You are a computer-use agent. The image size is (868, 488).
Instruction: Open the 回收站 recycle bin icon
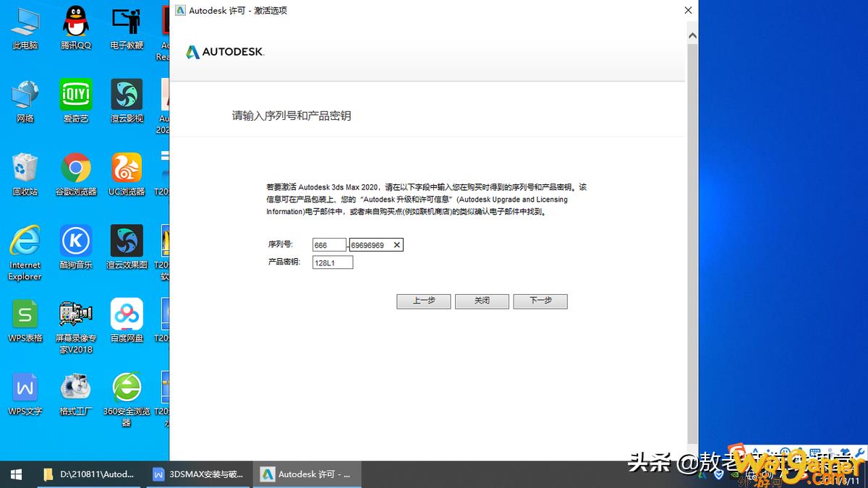click(x=25, y=174)
